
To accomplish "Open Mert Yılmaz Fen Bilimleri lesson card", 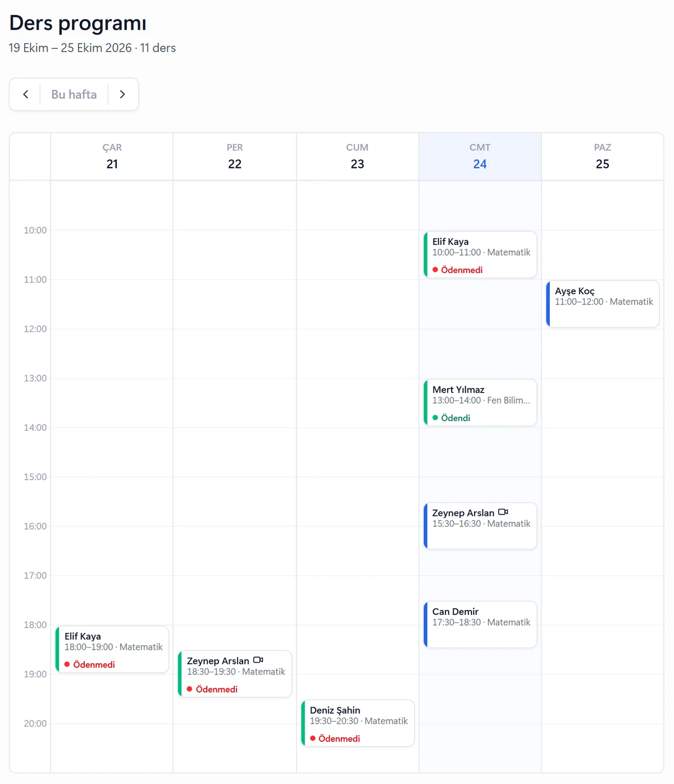I will pyautogui.click(x=480, y=403).
